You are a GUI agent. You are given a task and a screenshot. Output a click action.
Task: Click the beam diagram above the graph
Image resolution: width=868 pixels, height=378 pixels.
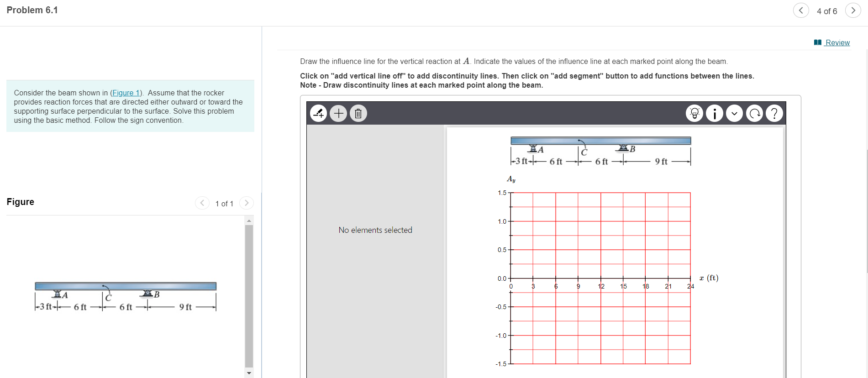[x=600, y=151]
